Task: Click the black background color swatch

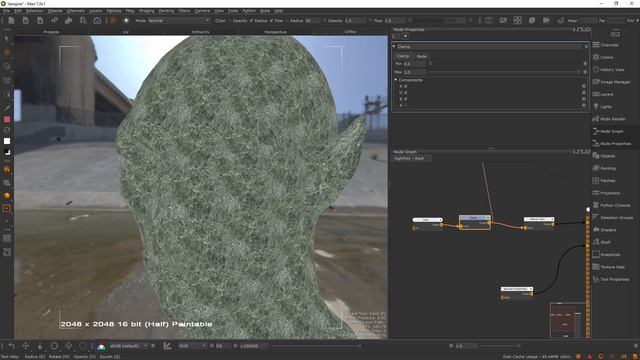Action: coord(7,152)
